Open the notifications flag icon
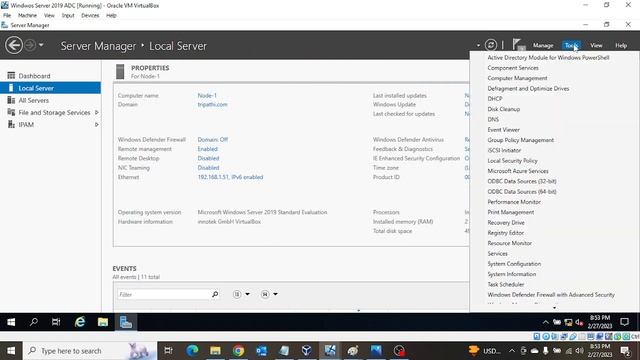 pos(518,44)
